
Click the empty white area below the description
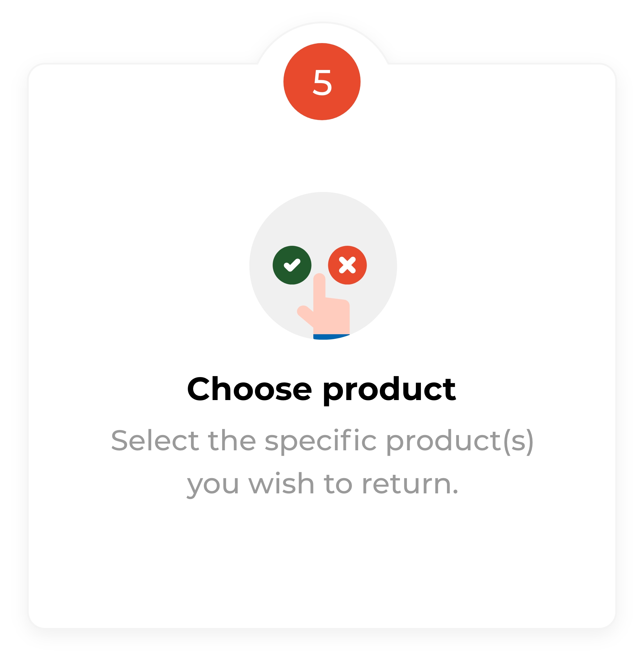tap(322, 558)
